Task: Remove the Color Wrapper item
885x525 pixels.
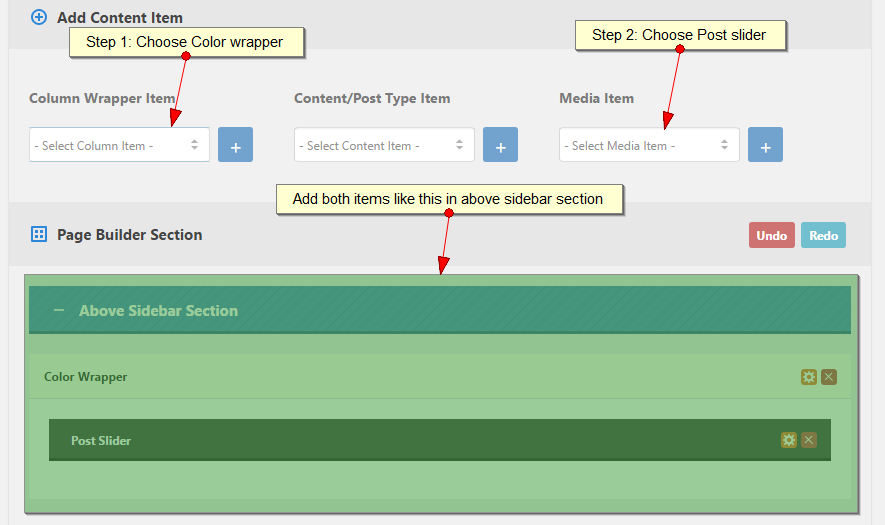Action: tap(829, 377)
